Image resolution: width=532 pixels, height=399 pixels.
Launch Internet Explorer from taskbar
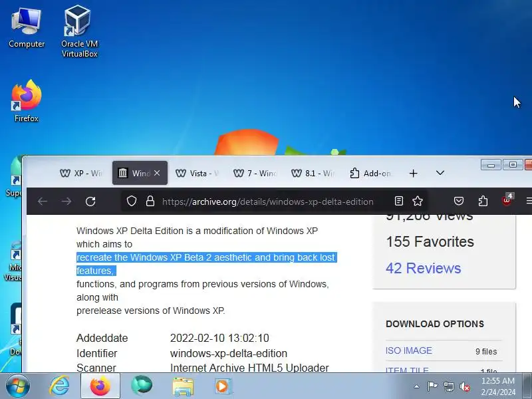pos(59,386)
